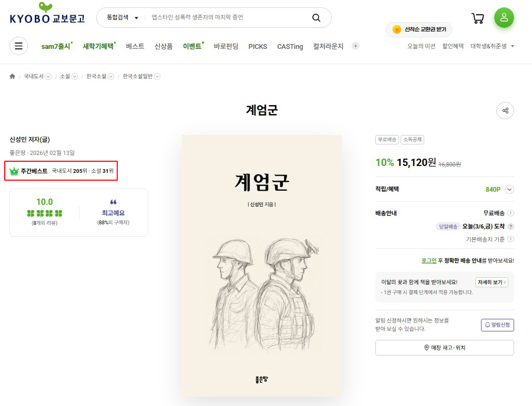Image resolution: width=532 pixels, height=406 pixels.
Task: Click the green user profile icon
Action: 504,18
